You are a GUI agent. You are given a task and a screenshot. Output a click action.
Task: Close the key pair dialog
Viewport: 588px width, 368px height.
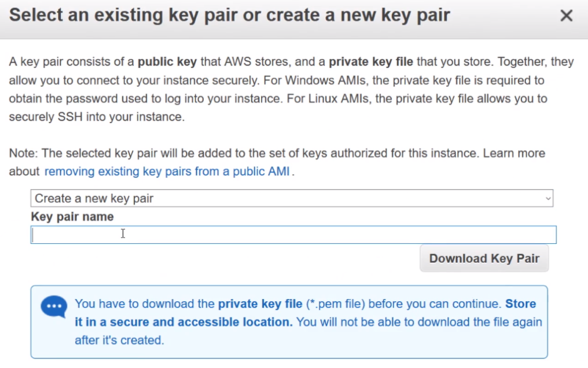coord(566,16)
